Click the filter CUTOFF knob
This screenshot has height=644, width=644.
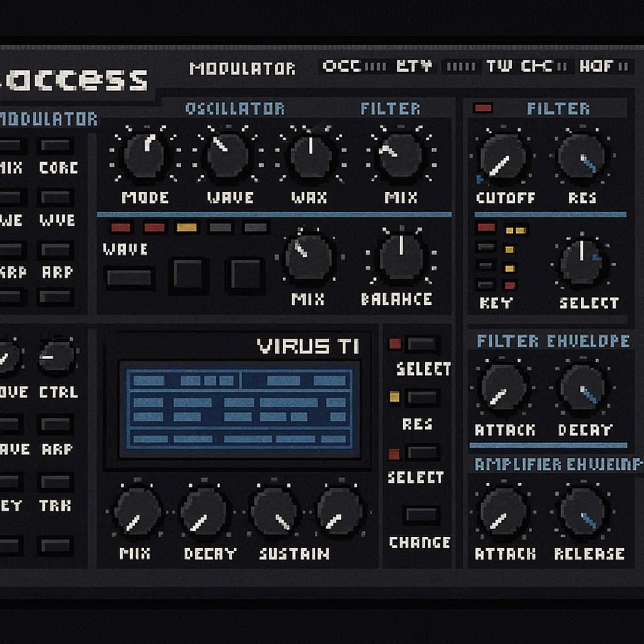point(502,157)
